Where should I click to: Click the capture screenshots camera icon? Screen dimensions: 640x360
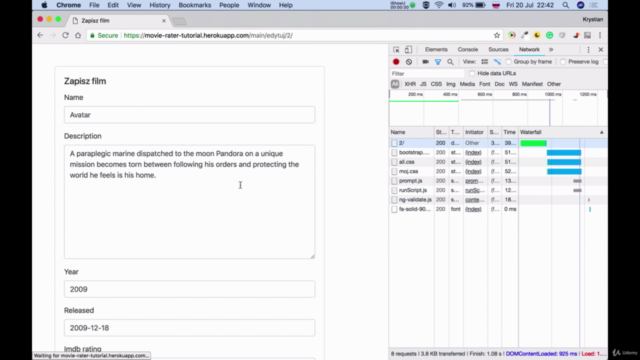(x=425, y=62)
